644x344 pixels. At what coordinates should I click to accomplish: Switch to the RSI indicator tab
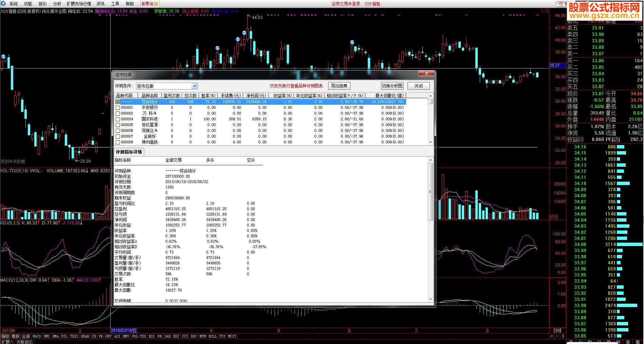152,336
